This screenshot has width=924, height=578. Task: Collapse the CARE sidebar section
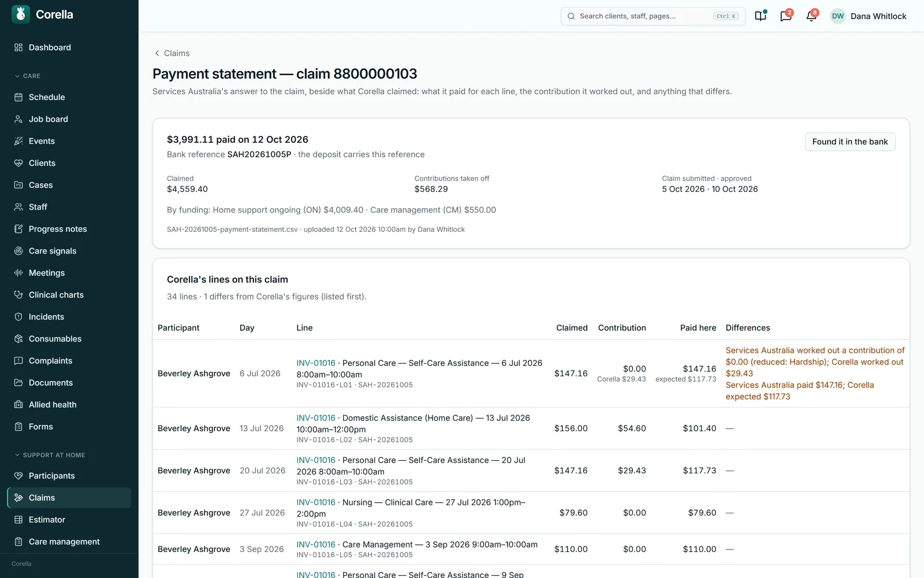click(x=28, y=76)
